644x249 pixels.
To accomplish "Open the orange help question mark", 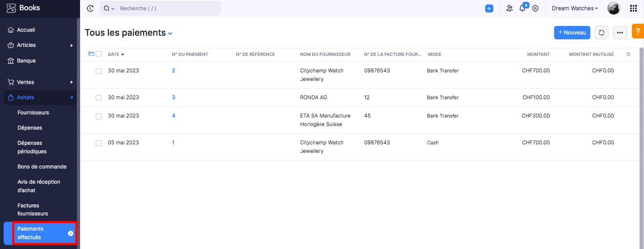I will pos(638,31).
